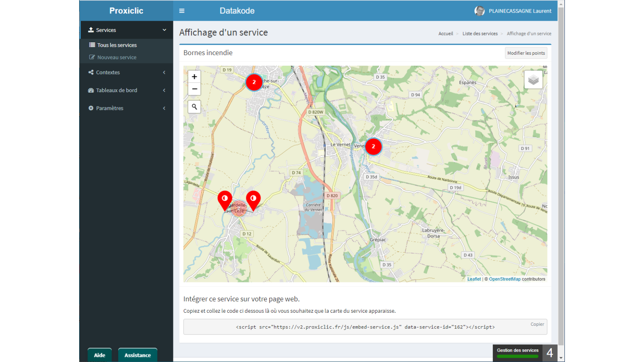Click the Aide button
Image resolution: width=644 pixels, height=362 pixels.
100,355
